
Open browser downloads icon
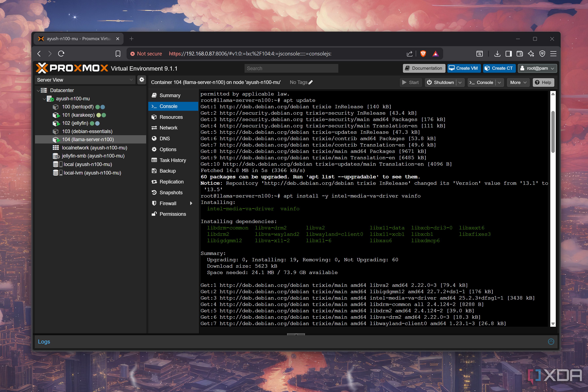(x=497, y=54)
